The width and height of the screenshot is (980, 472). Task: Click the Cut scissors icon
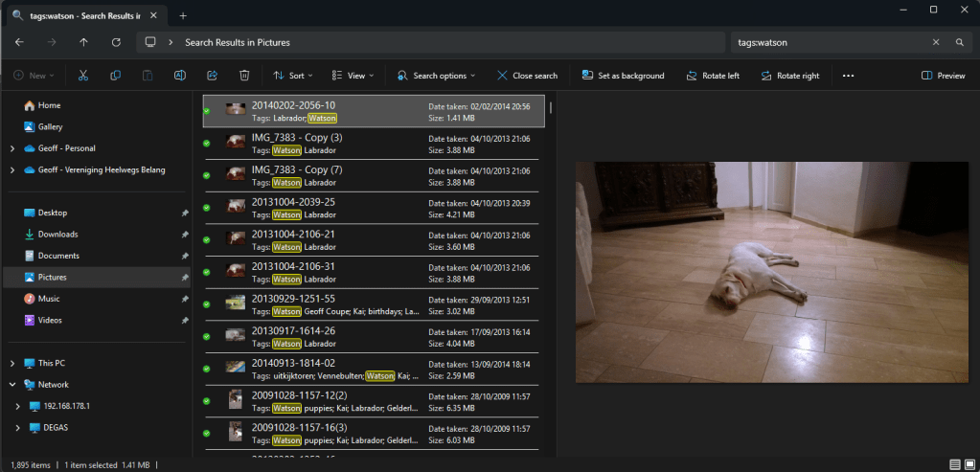(x=83, y=76)
